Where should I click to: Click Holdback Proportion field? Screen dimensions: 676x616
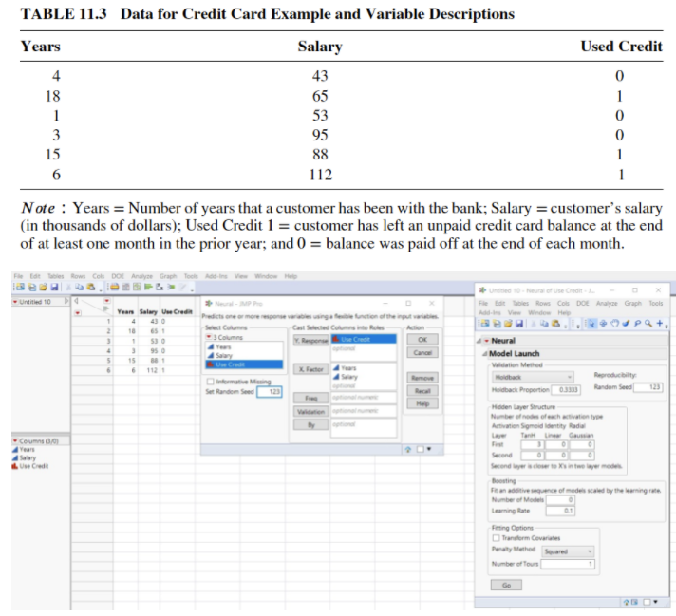pyautogui.click(x=566, y=390)
